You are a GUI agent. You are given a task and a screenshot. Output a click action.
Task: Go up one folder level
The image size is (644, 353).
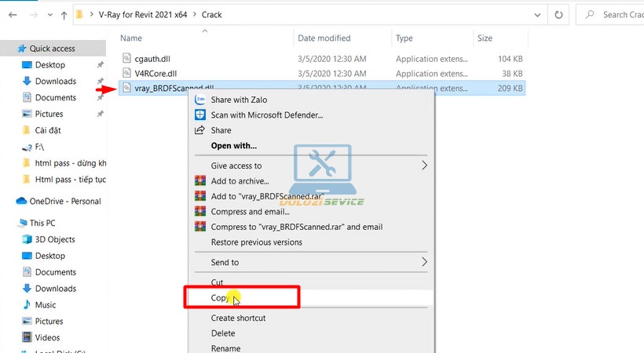click(x=64, y=15)
